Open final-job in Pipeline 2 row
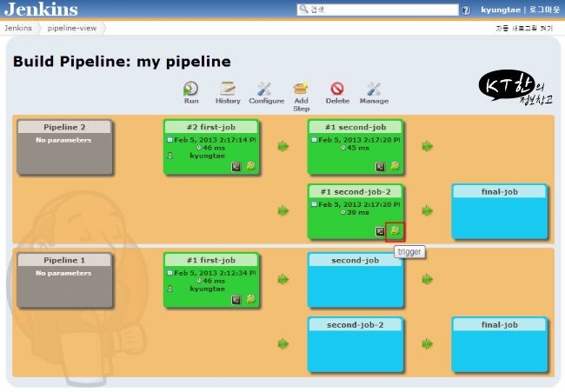 coord(500,211)
